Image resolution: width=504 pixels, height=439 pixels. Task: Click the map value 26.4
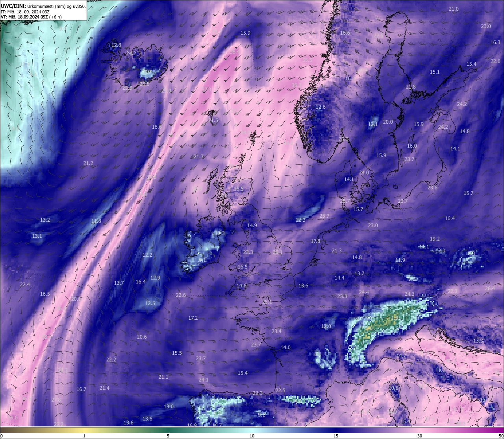490,289
